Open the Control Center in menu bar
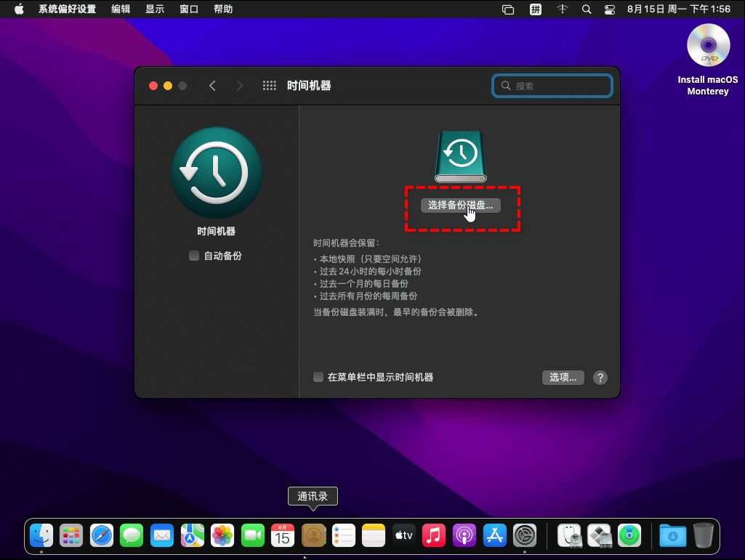 [609, 9]
